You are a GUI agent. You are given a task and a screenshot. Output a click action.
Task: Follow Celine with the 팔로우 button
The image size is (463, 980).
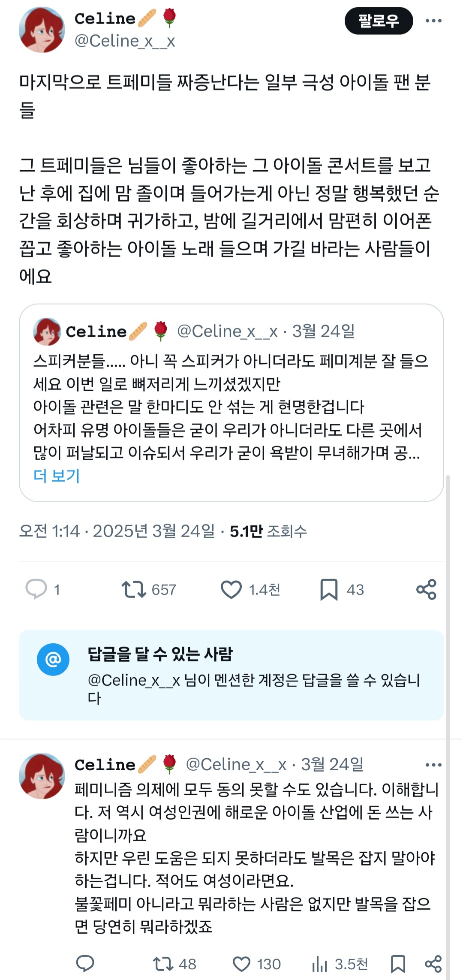coord(379,21)
